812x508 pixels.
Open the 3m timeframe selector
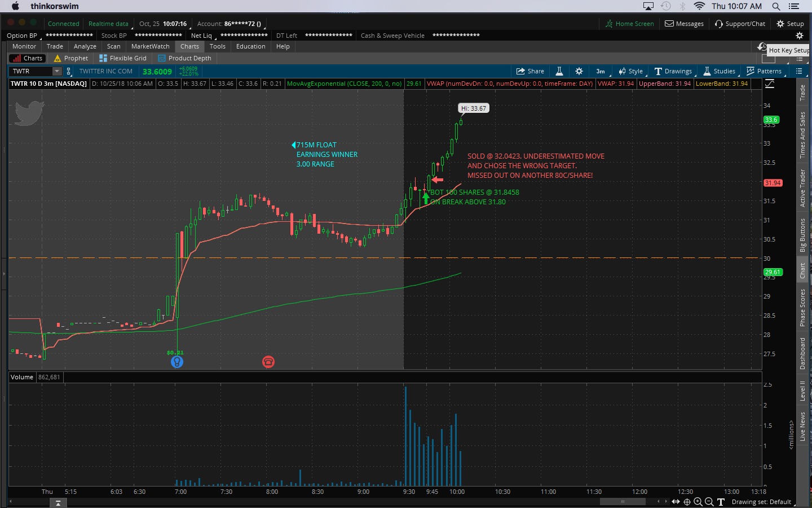click(x=601, y=71)
